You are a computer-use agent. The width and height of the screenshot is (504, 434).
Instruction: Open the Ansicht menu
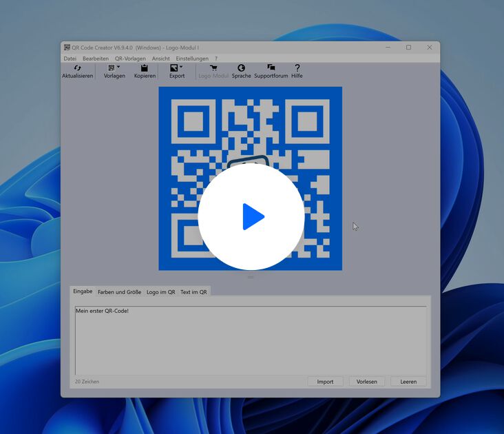(x=160, y=59)
